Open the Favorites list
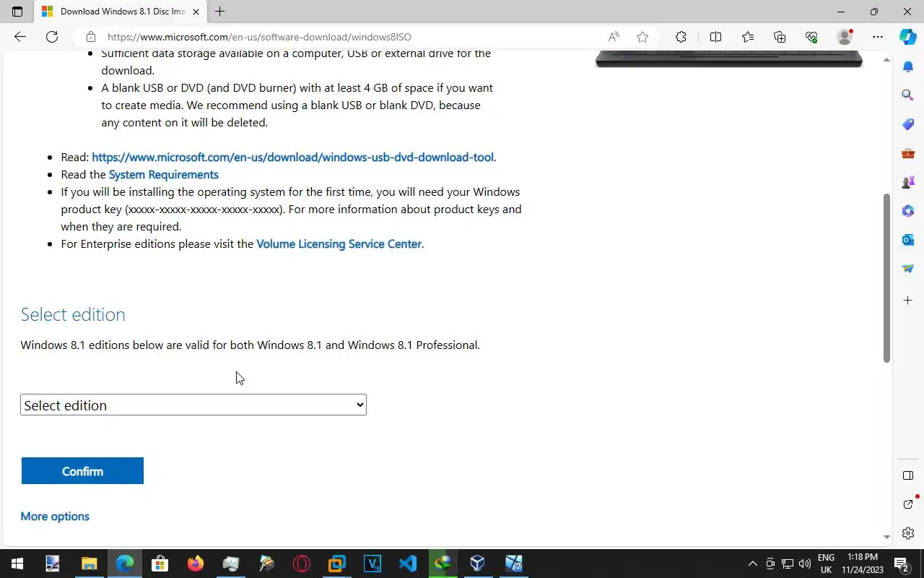This screenshot has width=924, height=578. (748, 37)
